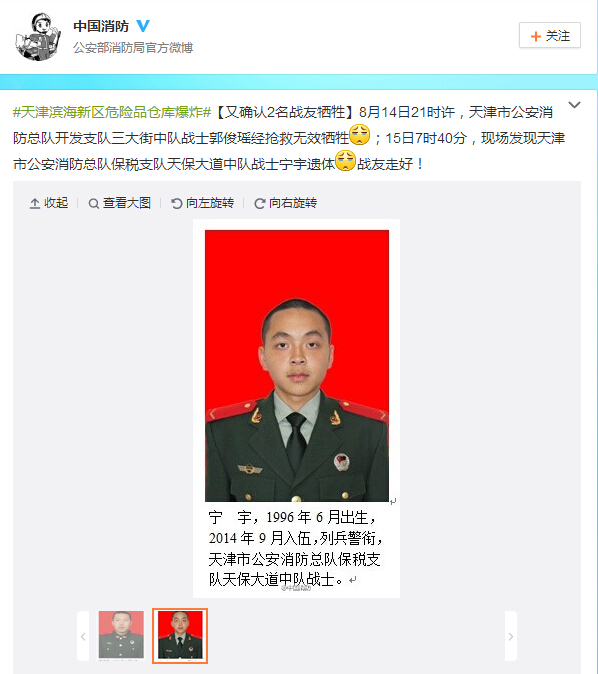Open the 中国消防 account name link
598x674 pixels.
(x=101, y=26)
